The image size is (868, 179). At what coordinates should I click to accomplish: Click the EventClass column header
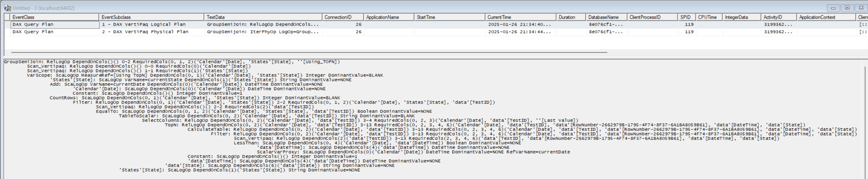[x=54, y=17]
